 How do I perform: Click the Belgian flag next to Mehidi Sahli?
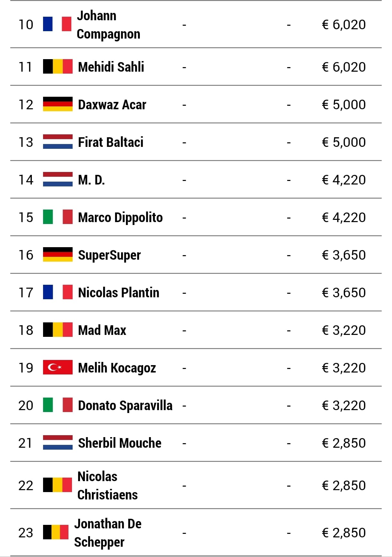[58, 67]
